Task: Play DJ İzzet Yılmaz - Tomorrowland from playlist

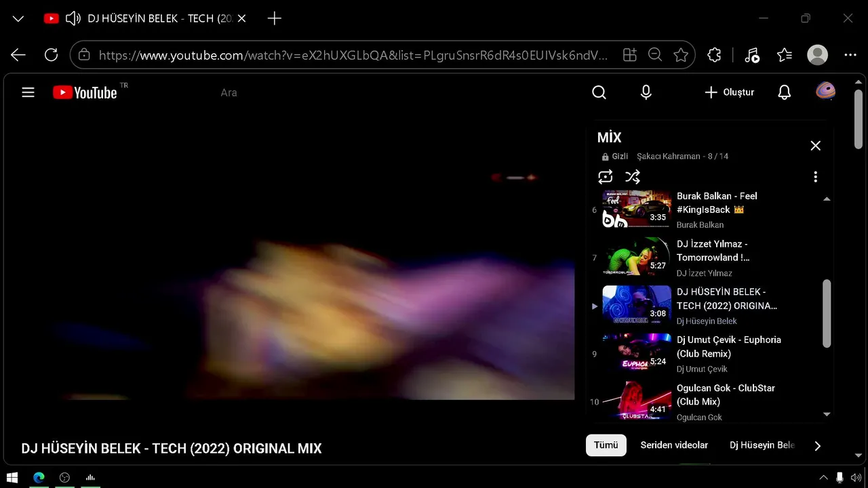Action: click(x=713, y=251)
